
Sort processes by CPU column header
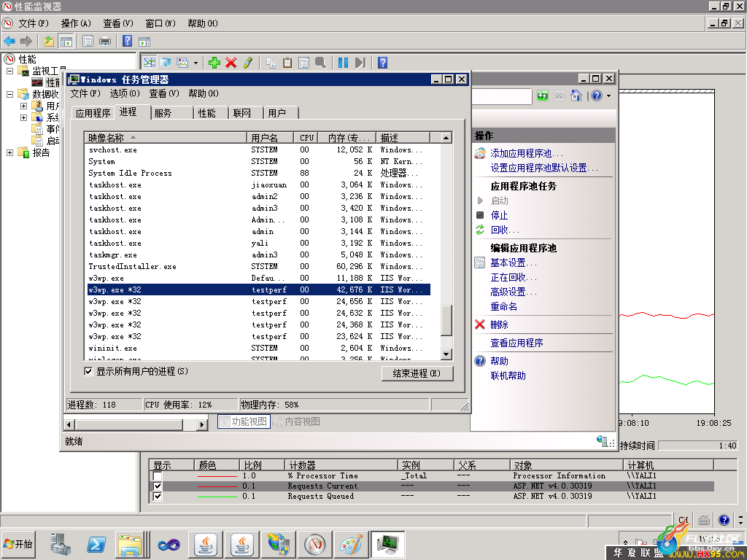coord(306,138)
